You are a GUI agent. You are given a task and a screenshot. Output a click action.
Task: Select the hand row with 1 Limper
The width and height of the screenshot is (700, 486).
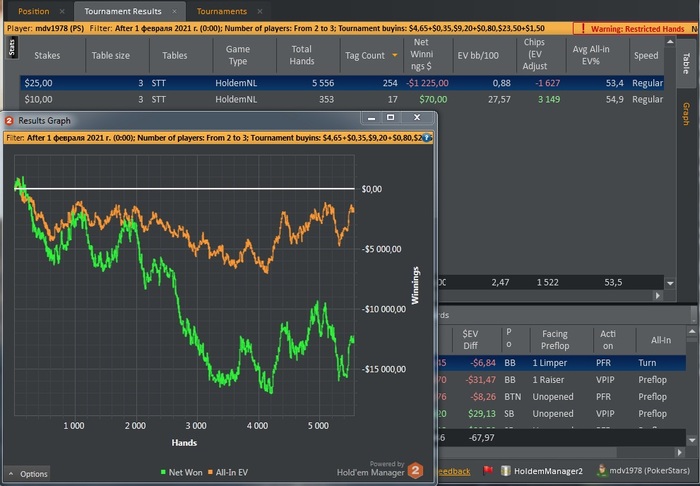(562, 363)
